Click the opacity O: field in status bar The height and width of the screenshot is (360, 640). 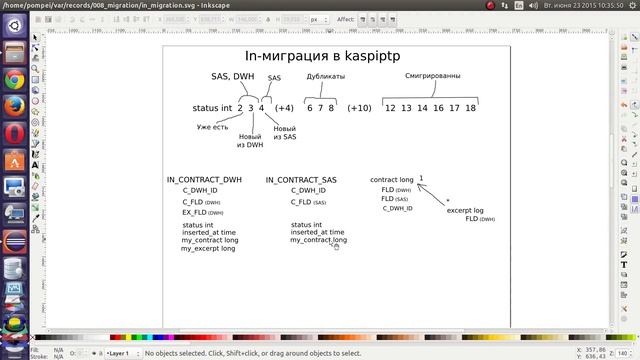click(x=82, y=353)
